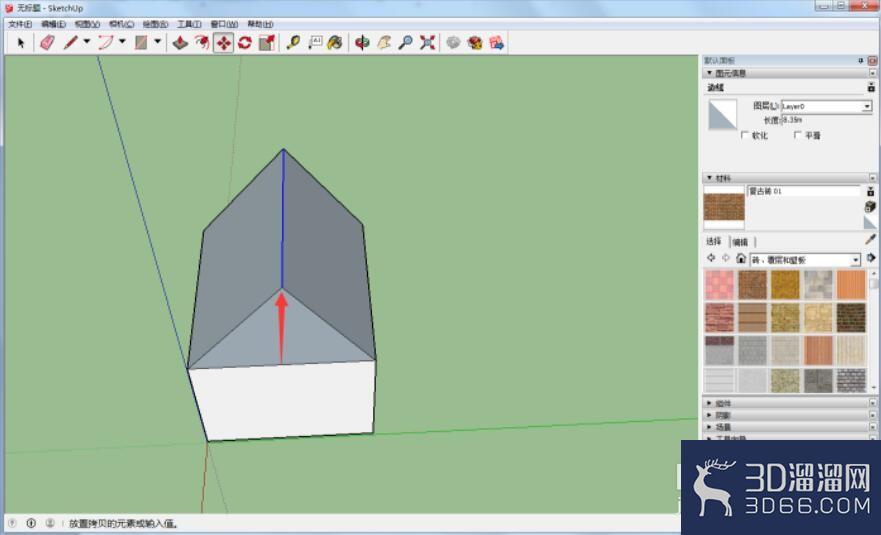Screen dimensions: 881x535
Task: Click the current brick material preview thumbnail
Action: [x=724, y=207]
